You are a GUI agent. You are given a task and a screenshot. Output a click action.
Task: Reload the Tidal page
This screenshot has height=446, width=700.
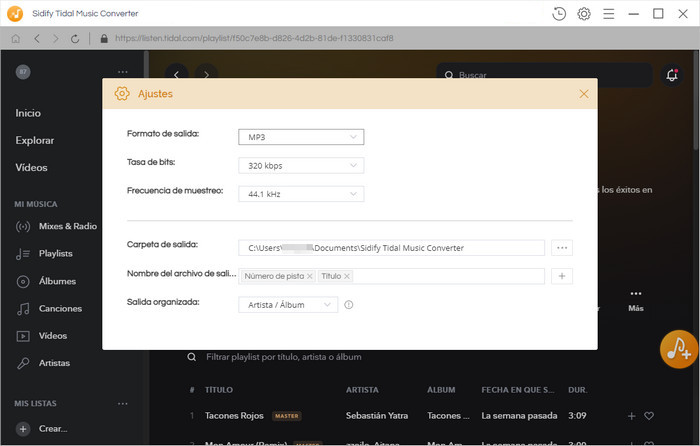(x=75, y=39)
